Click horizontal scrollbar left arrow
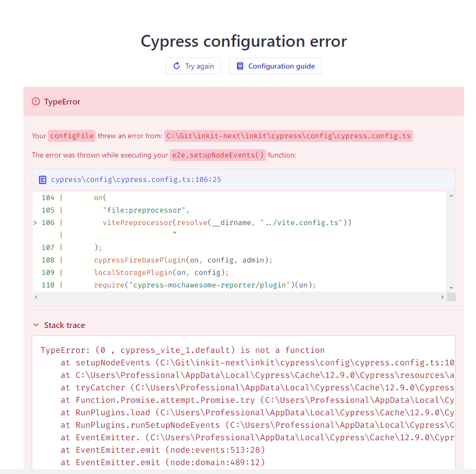Viewport: 476px width, 474px height. (36, 297)
